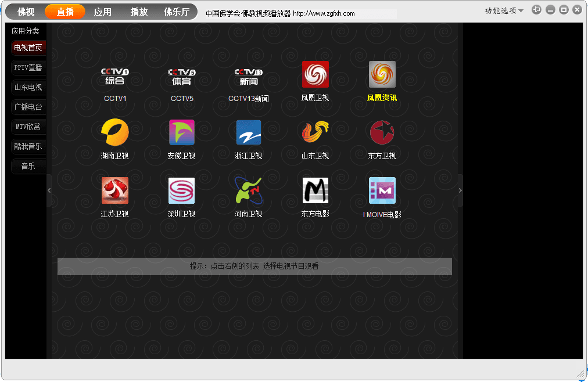Play the 东方电影 M logo icon
The width and height of the screenshot is (588, 382).
click(x=315, y=190)
